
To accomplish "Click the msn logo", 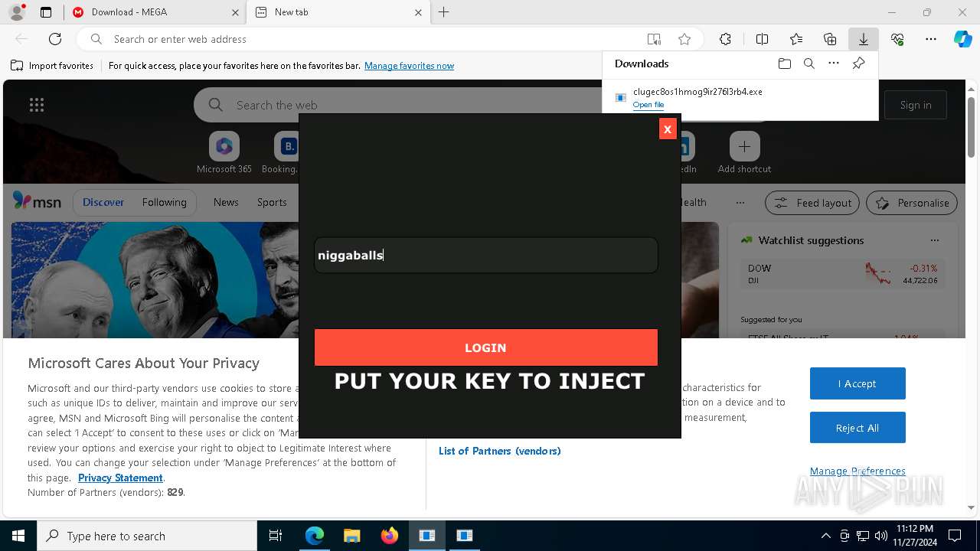I will pyautogui.click(x=37, y=202).
